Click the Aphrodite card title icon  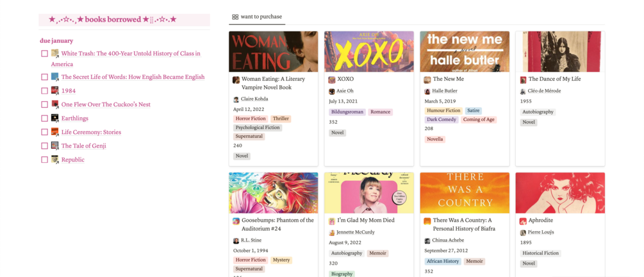click(523, 221)
